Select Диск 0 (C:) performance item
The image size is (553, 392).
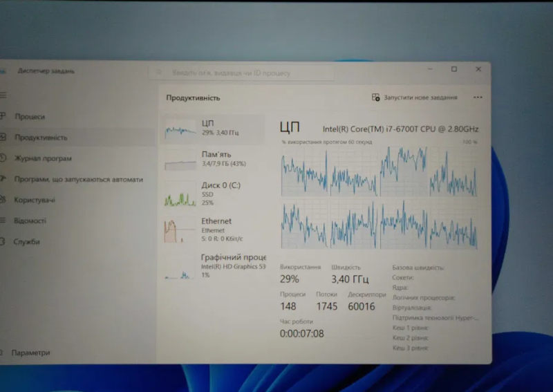(x=212, y=194)
